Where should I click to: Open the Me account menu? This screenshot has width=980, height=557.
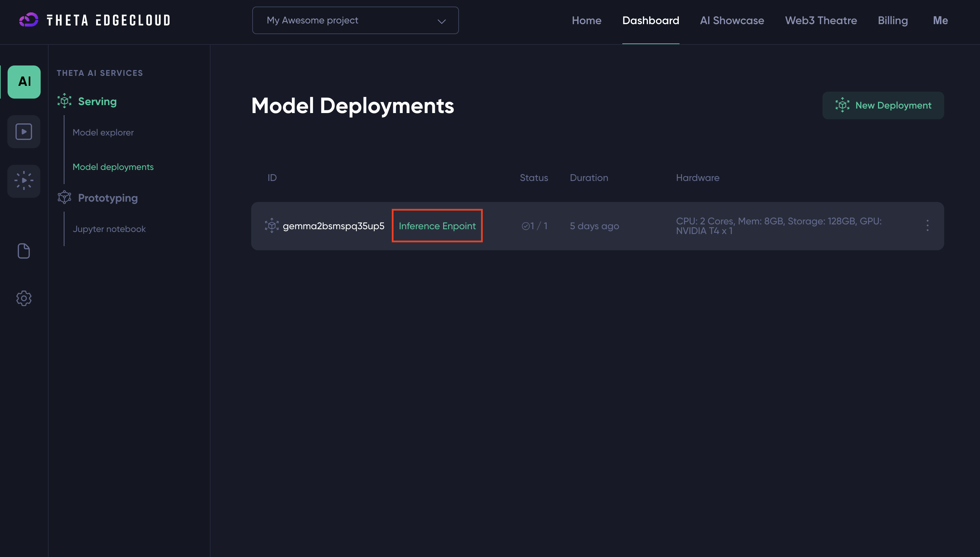(940, 20)
